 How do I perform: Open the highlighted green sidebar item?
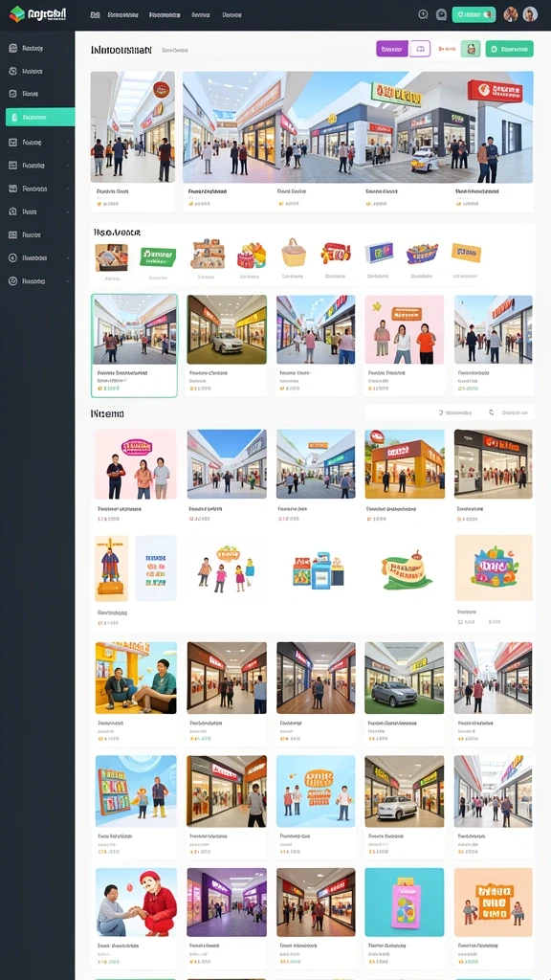point(40,117)
